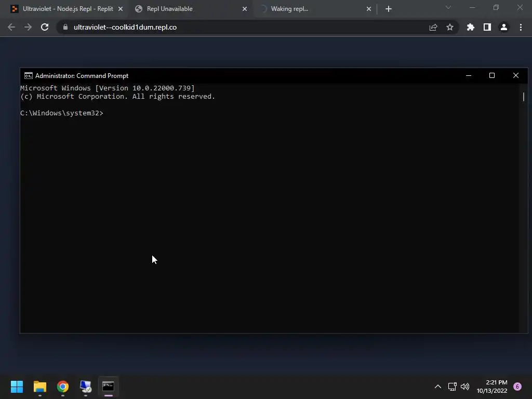This screenshot has height=399, width=532.
Task: Close the Command Prompt window
Action: click(x=516, y=76)
